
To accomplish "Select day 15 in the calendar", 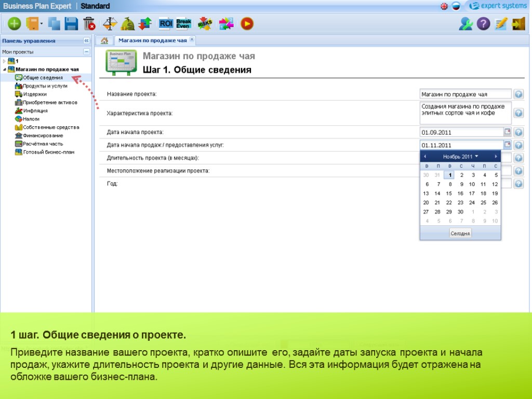I will (x=449, y=193).
